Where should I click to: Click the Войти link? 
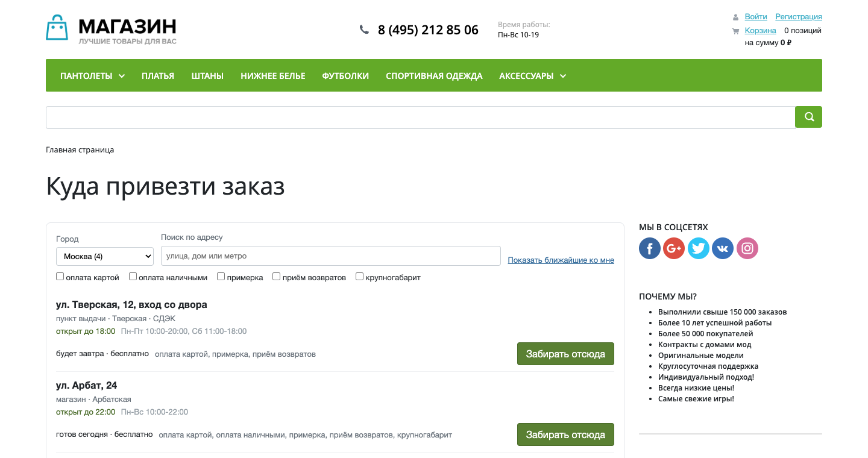(756, 17)
